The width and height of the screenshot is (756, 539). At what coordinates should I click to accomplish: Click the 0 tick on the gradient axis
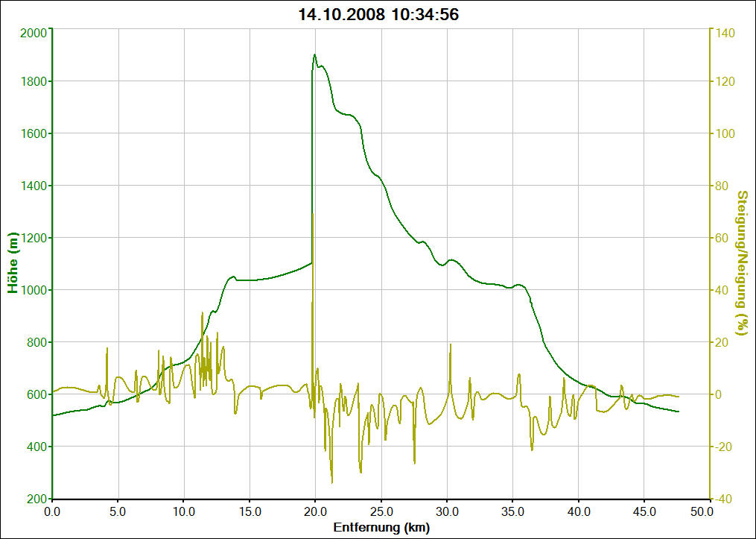(720, 394)
